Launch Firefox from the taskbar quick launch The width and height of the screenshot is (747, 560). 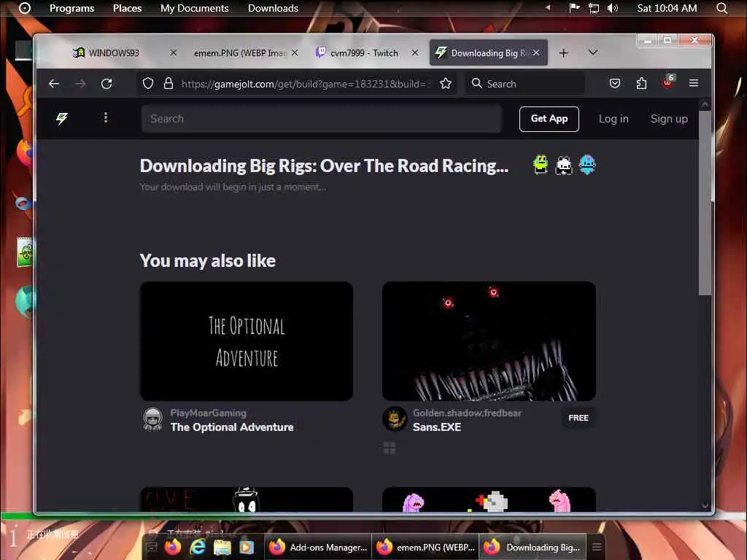point(174,547)
